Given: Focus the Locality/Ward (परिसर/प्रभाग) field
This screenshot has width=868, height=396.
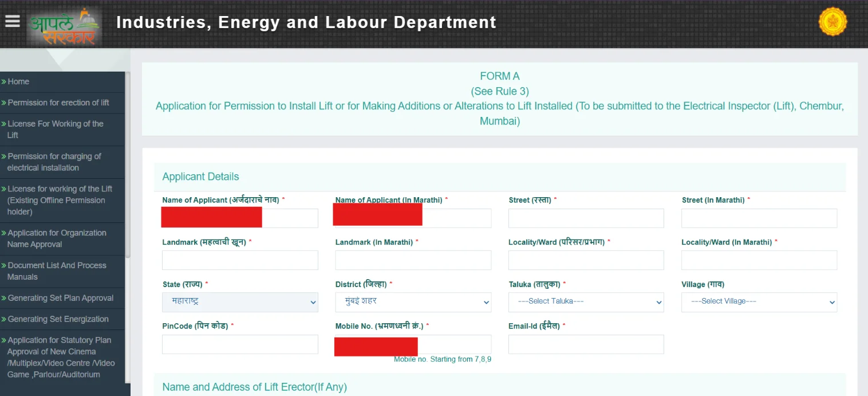Looking at the screenshot, I should 586,260.
